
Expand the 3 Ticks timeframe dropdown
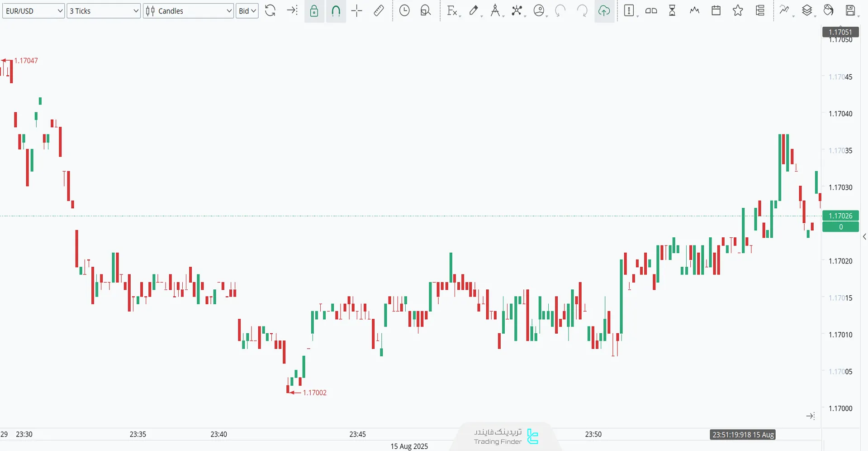pos(104,11)
